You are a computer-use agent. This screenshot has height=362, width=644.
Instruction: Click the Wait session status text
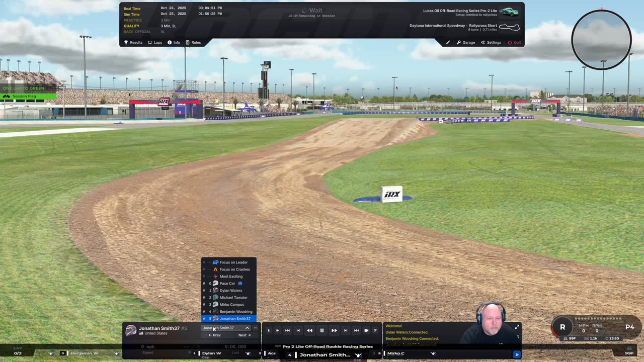[x=316, y=10]
